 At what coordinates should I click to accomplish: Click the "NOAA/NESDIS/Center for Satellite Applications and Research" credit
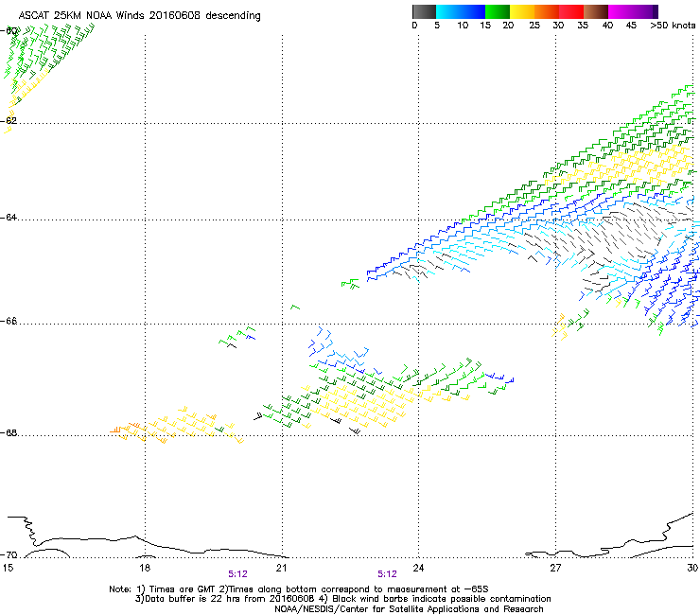[x=409, y=609]
